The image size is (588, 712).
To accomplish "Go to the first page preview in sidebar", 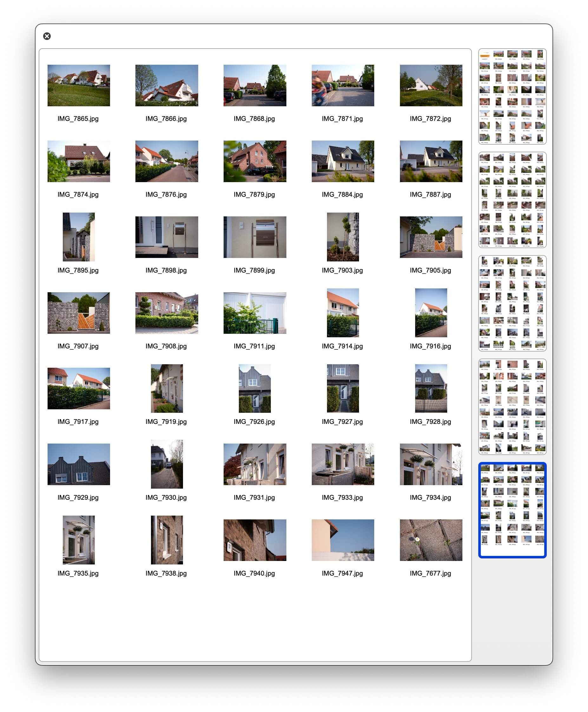I will click(512, 96).
